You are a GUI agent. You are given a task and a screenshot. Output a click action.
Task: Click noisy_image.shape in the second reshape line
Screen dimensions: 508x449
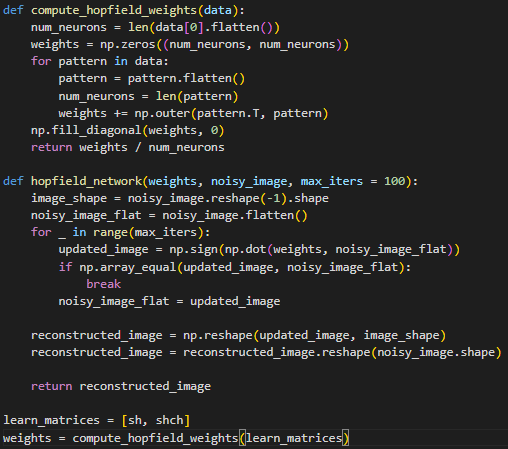pos(436,352)
